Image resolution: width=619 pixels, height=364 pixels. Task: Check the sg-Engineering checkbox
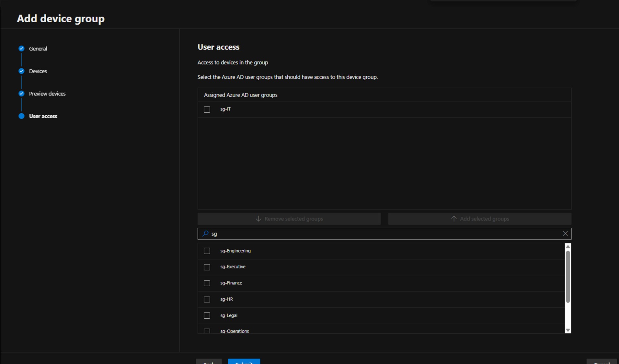coord(207,251)
